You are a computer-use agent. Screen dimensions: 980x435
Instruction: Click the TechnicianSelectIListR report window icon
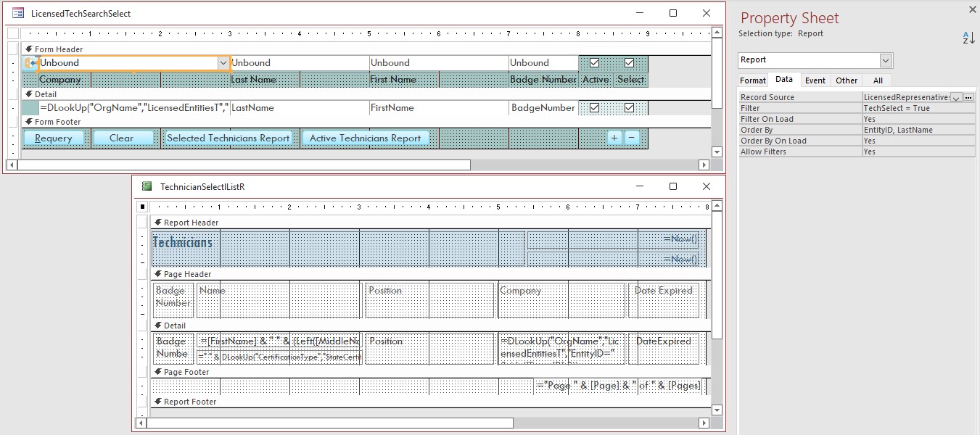click(x=147, y=186)
